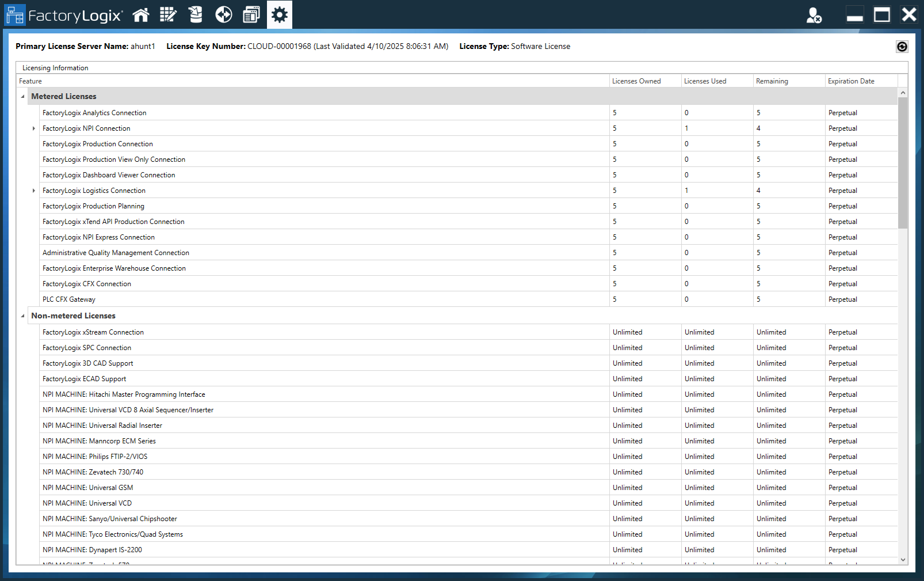This screenshot has height=581, width=924.
Task: Select the settings gear icon
Action: coord(279,14)
